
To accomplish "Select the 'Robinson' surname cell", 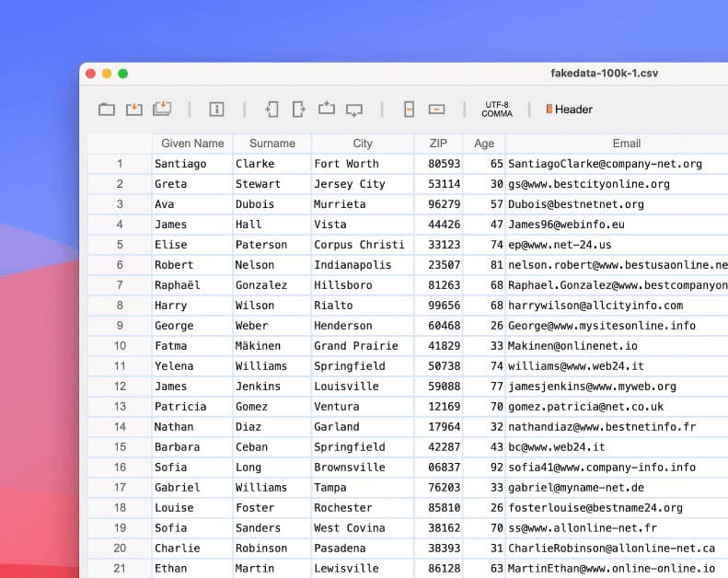I will 272,548.
